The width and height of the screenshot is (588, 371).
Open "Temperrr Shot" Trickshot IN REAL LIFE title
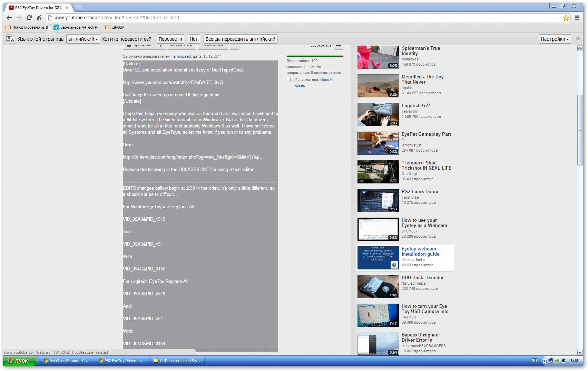[427, 165]
